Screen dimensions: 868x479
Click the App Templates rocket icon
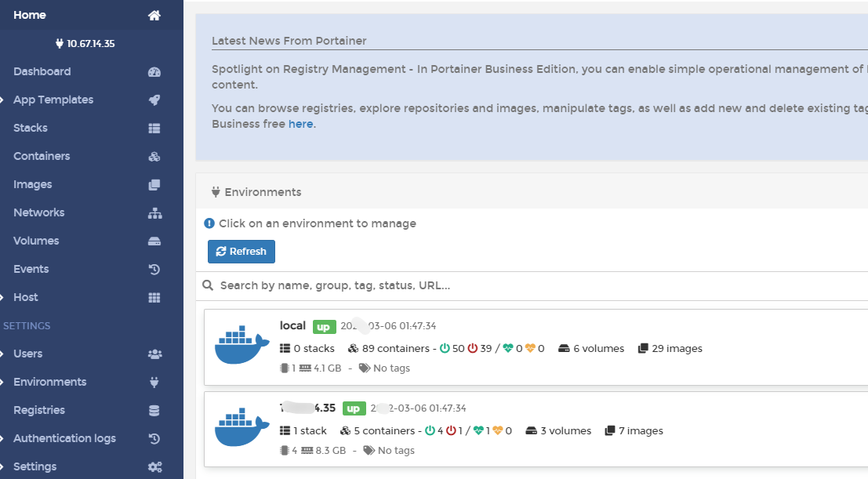154,100
